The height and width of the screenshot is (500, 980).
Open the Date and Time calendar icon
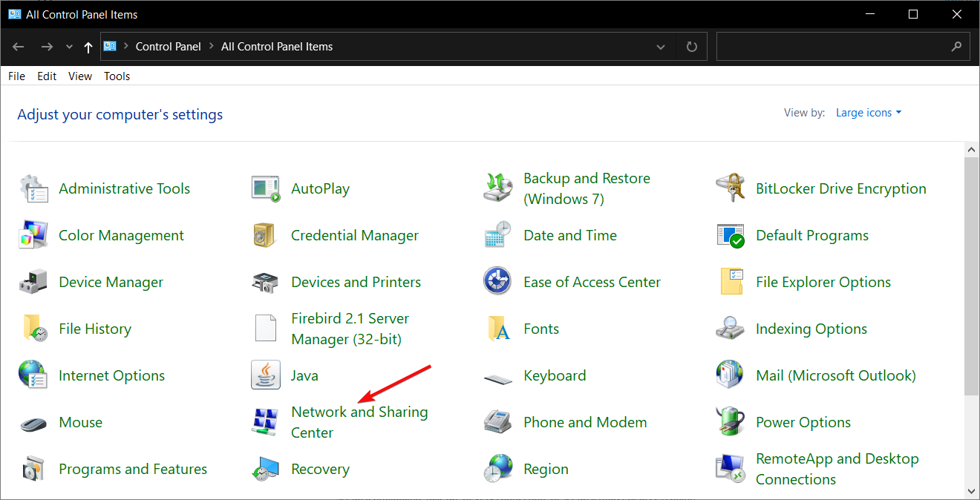pyautogui.click(x=497, y=236)
